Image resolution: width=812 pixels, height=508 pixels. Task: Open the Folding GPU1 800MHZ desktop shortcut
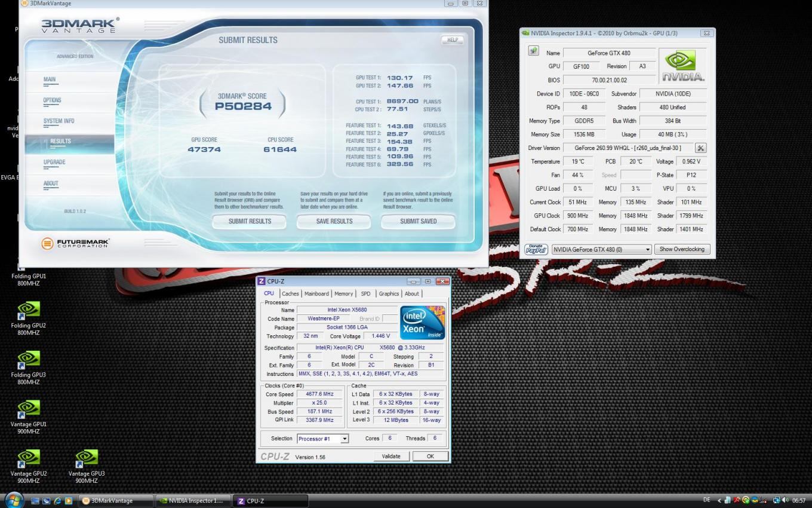(x=28, y=276)
